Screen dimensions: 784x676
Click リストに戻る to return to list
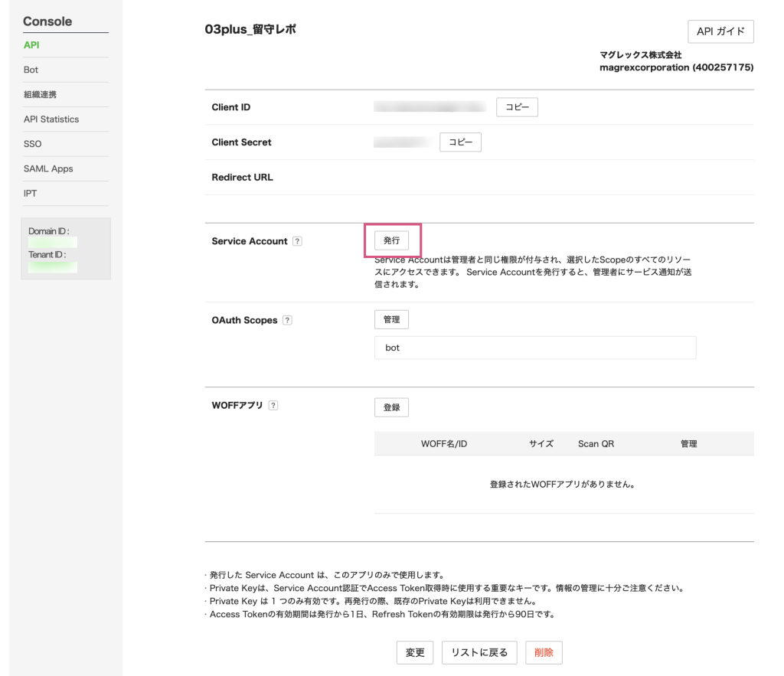(x=479, y=652)
